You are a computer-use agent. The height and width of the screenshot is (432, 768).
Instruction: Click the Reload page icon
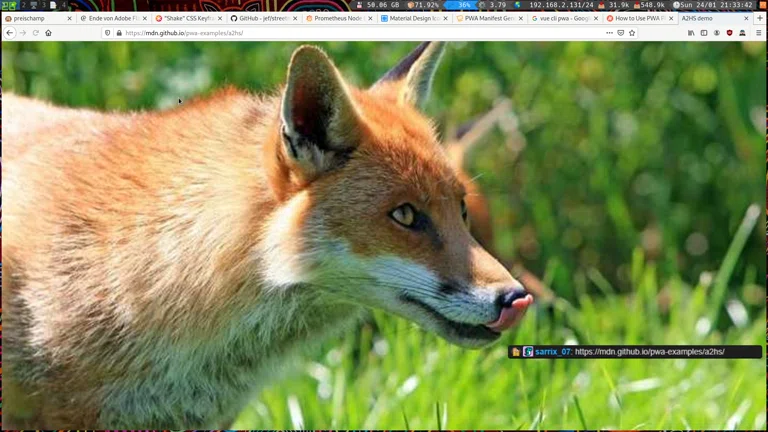click(35, 33)
